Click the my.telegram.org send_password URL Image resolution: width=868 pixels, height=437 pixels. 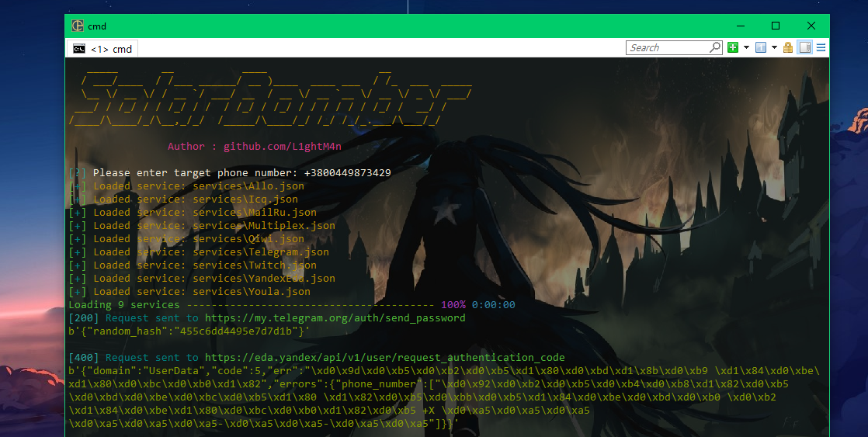coord(335,318)
